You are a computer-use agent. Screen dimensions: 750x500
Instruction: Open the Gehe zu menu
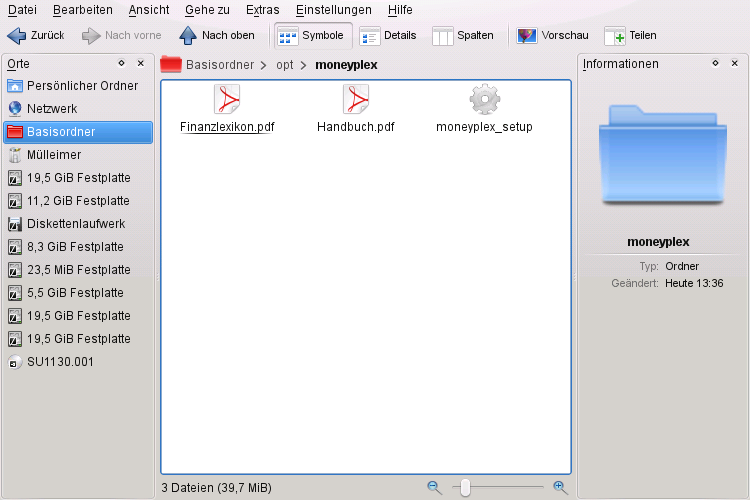[207, 10]
